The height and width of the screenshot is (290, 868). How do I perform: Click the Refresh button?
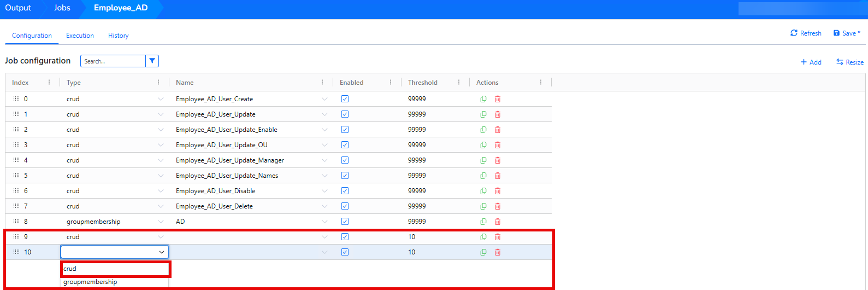806,33
